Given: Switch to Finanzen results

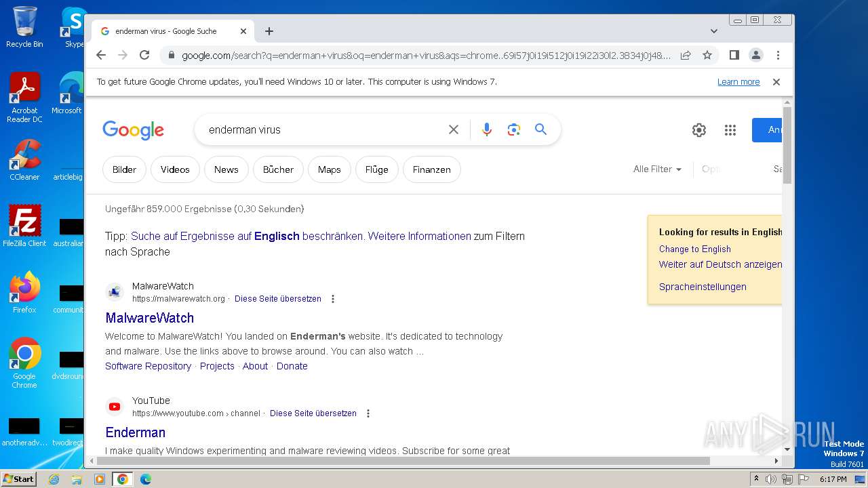Looking at the screenshot, I should click(x=431, y=169).
